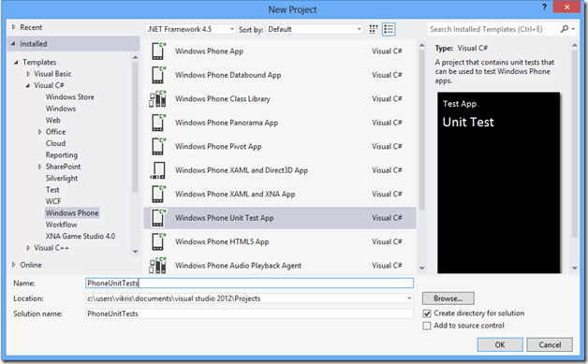Collapse the Templates tree node
This screenshot has height=364, width=588.
click(x=16, y=63)
